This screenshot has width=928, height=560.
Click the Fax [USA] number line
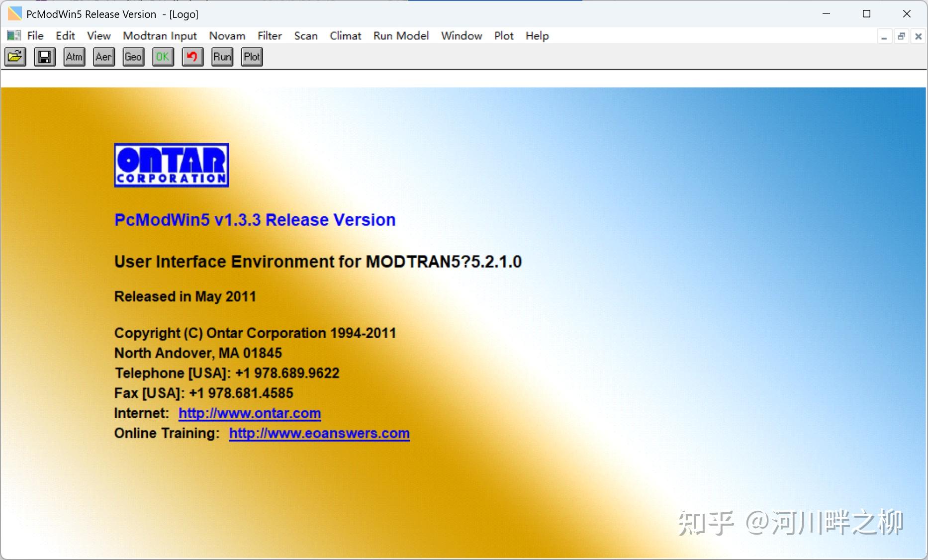pyautogui.click(x=204, y=393)
